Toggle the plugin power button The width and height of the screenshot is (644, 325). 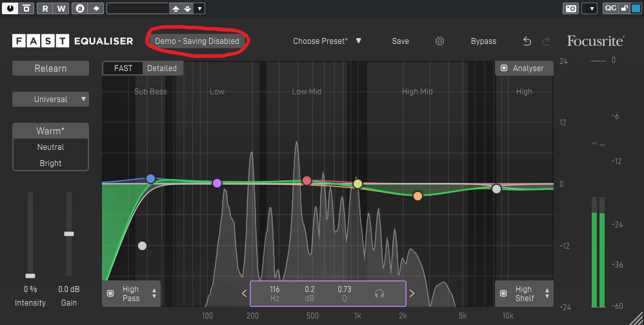click(x=10, y=8)
